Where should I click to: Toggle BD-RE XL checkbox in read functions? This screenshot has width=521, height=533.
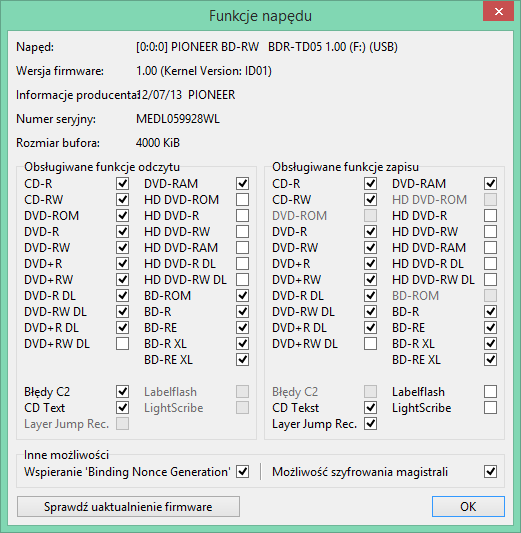[242, 359]
